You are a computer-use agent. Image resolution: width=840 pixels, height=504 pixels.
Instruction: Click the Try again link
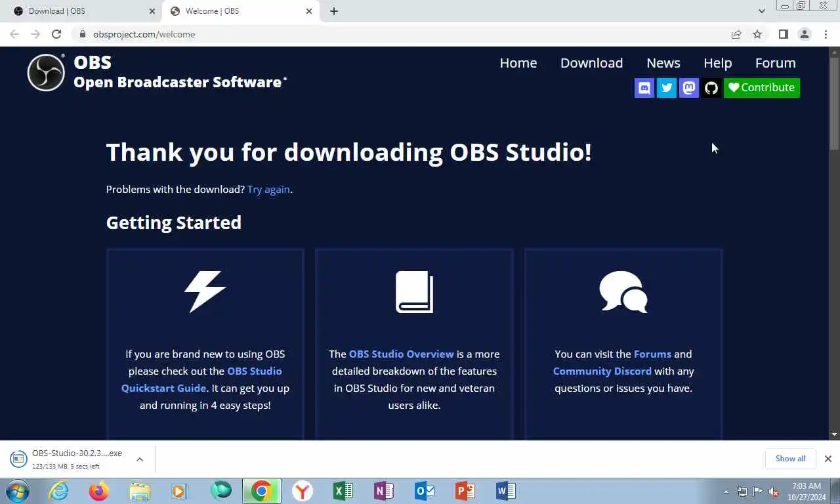(x=268, y=190)
